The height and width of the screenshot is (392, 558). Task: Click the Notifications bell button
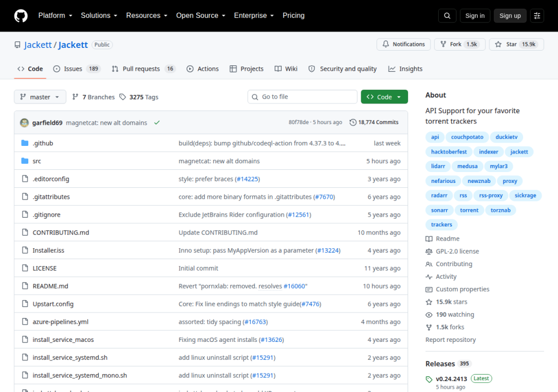(x=404, y=44)
